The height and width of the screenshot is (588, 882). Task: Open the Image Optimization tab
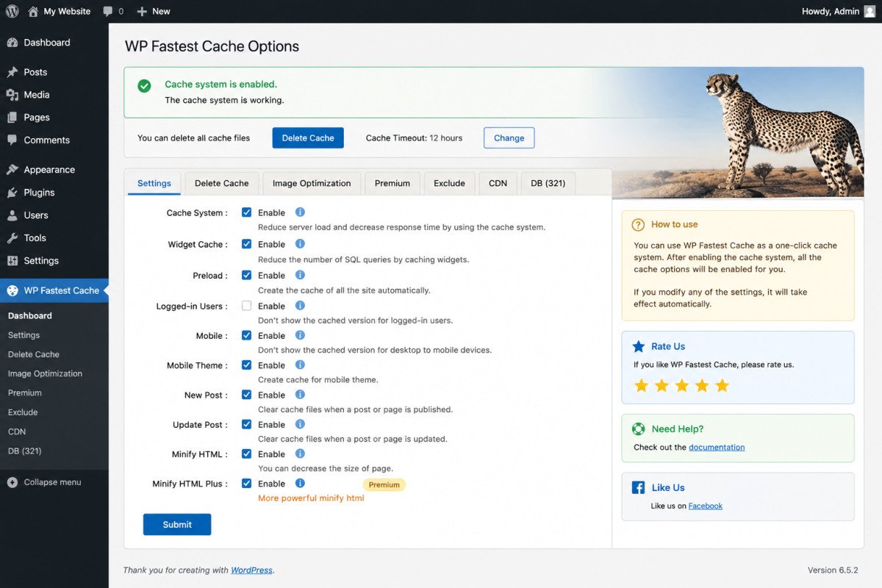312,183
